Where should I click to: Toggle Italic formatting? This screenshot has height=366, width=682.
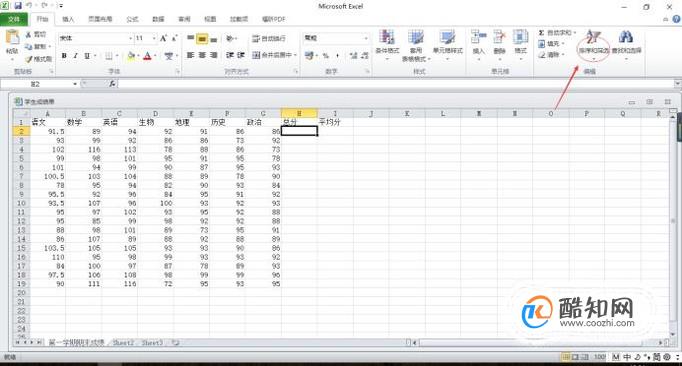point(75,56)
